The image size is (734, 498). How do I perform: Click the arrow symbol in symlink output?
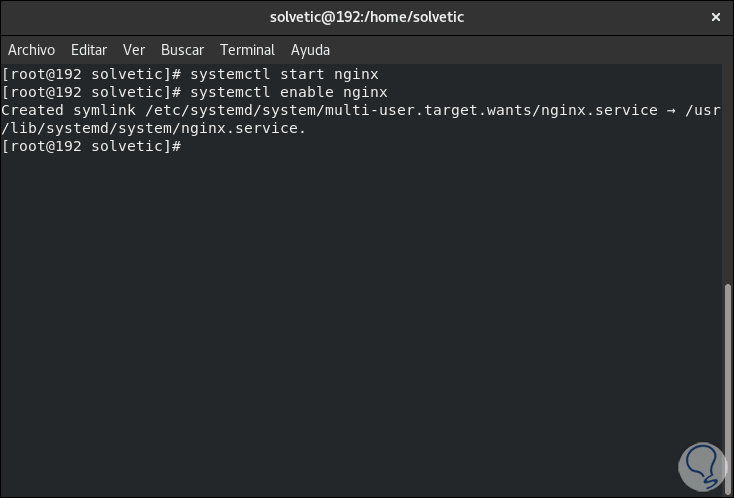[x=670, y=110]
